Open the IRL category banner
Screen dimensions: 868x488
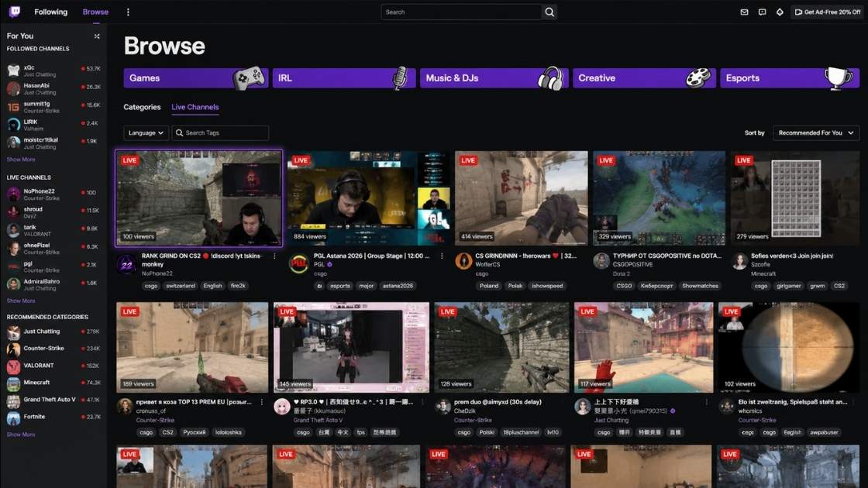pyautogui.click(x=344, y=78)
